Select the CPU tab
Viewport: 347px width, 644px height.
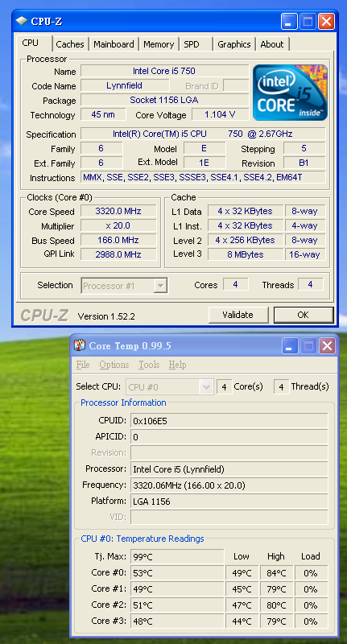coord(31,43)
